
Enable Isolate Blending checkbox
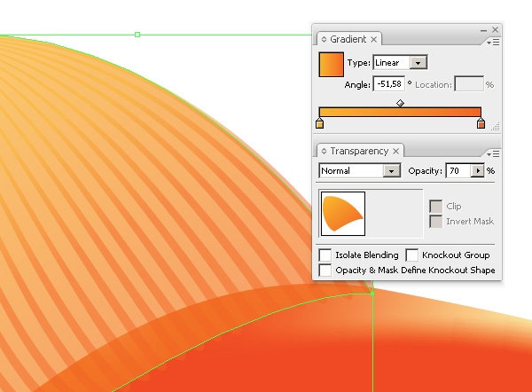tap(325, 255)
